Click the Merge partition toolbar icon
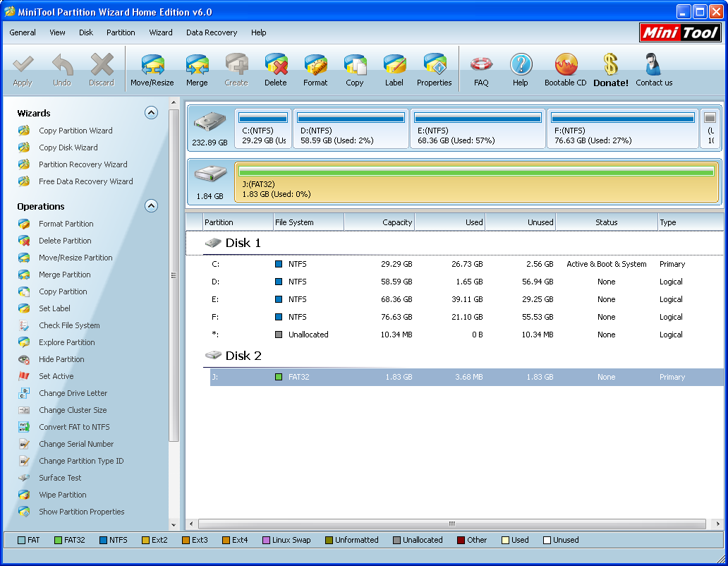 pos(197,69)
